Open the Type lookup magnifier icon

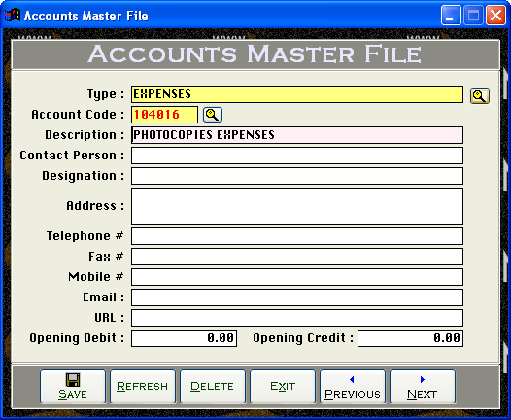coord(480,96)
